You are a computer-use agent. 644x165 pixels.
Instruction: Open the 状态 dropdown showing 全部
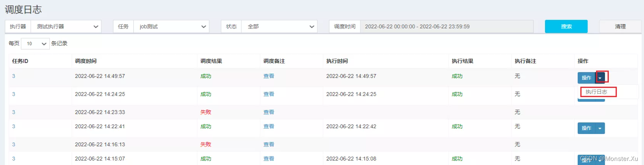(279, 27)
